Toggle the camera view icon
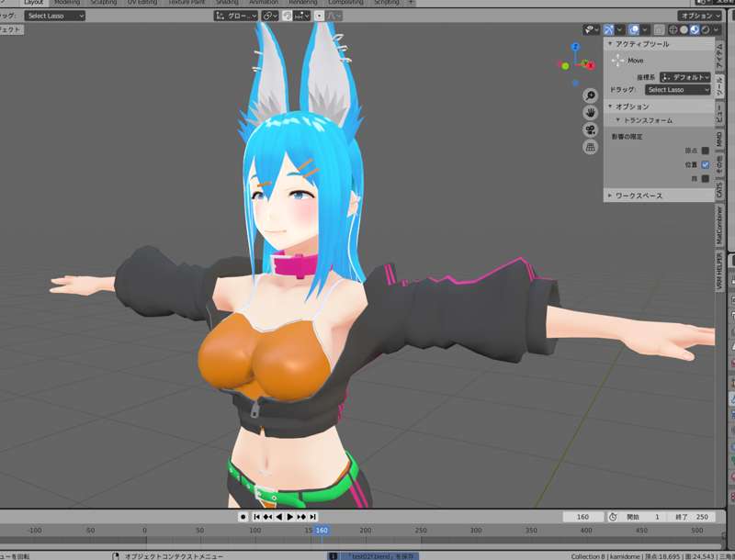Screen dimensions: 735x560 590,129
